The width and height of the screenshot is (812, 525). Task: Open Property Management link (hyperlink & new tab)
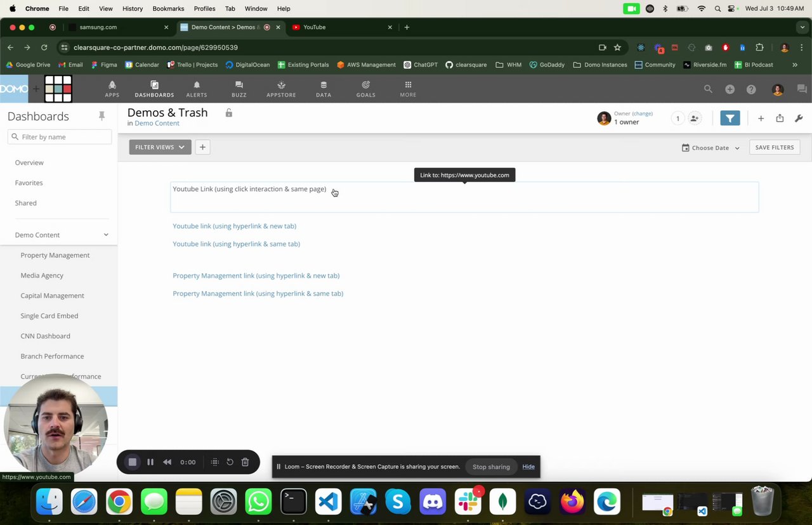(x=256, y=275)
